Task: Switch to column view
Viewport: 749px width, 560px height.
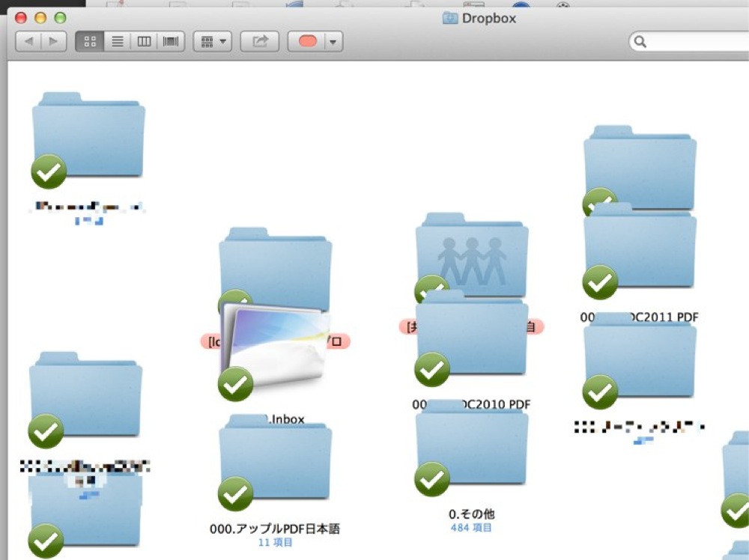Action: tap(144, 41)
